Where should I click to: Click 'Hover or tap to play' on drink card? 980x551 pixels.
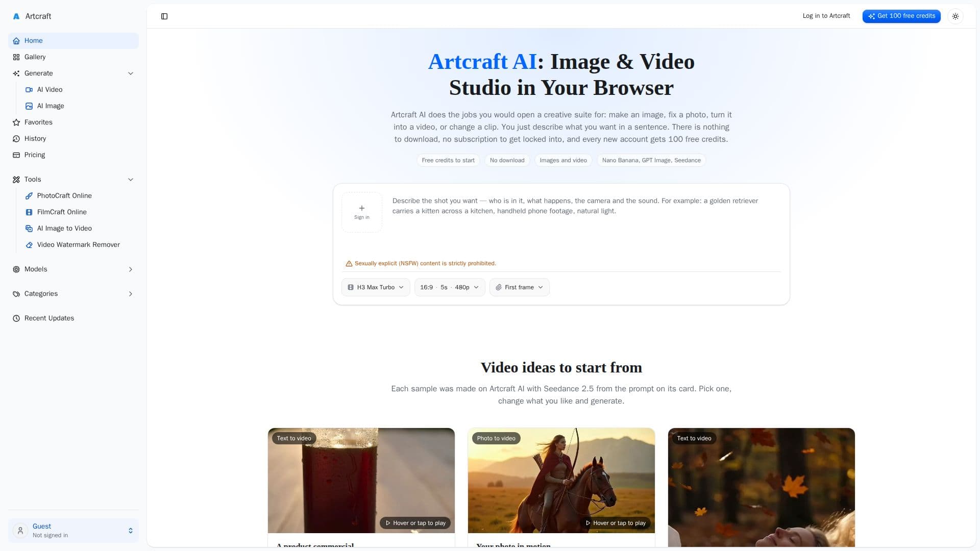coord(415,523)
